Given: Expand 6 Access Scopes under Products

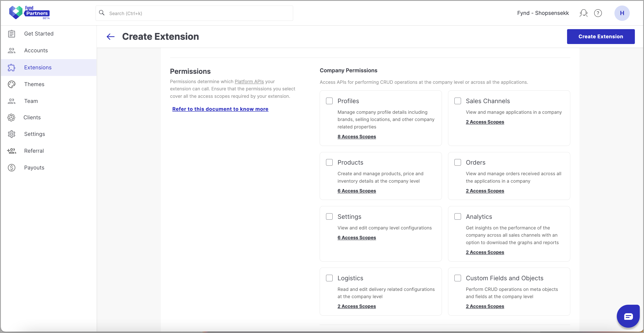Looking at the screenshot, I should click(356, 191).
